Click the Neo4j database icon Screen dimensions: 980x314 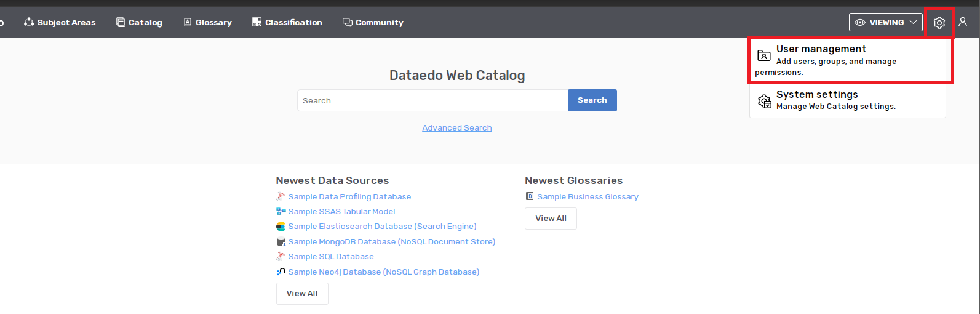pyautogui.click(x=281, y=272)
